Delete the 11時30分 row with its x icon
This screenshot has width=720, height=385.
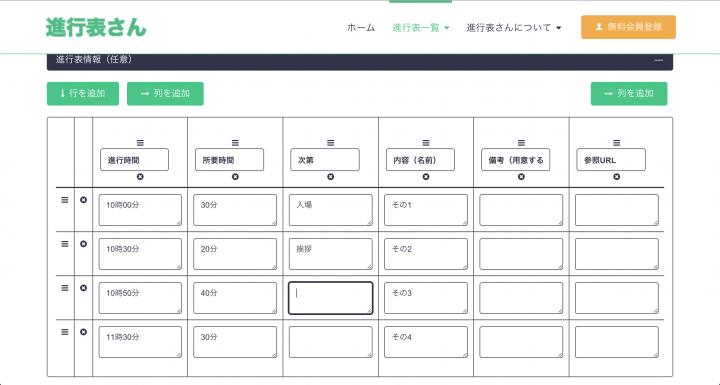pyautogui.click(x=83, y=332)
